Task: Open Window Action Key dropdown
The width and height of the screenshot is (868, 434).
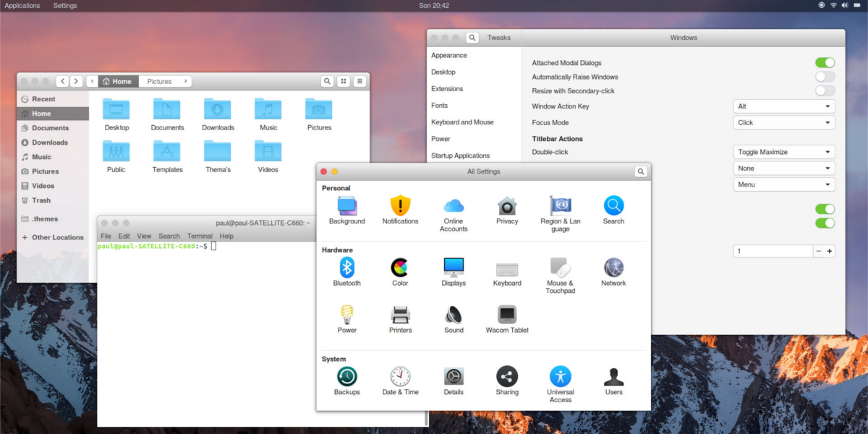Action: click(784, 106)
